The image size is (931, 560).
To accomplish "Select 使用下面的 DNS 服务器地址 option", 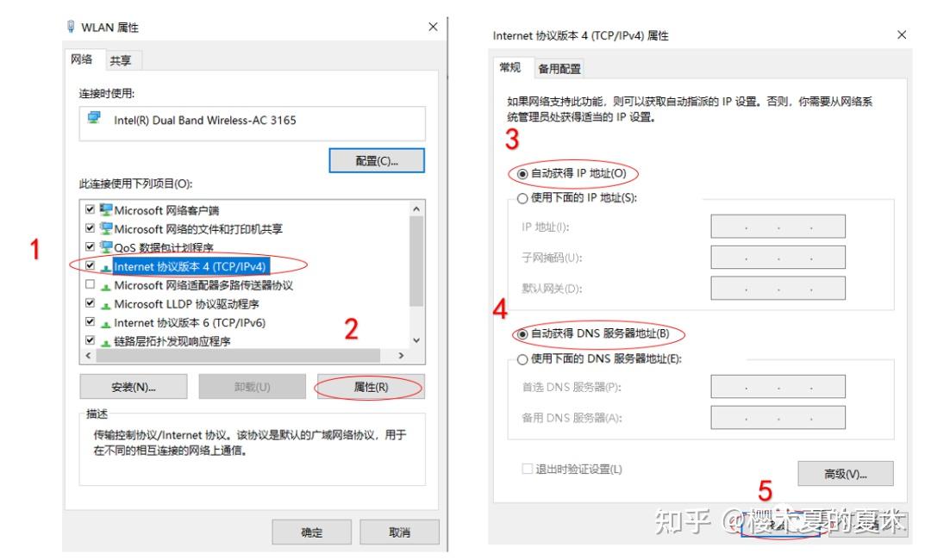I will point(522,359).
